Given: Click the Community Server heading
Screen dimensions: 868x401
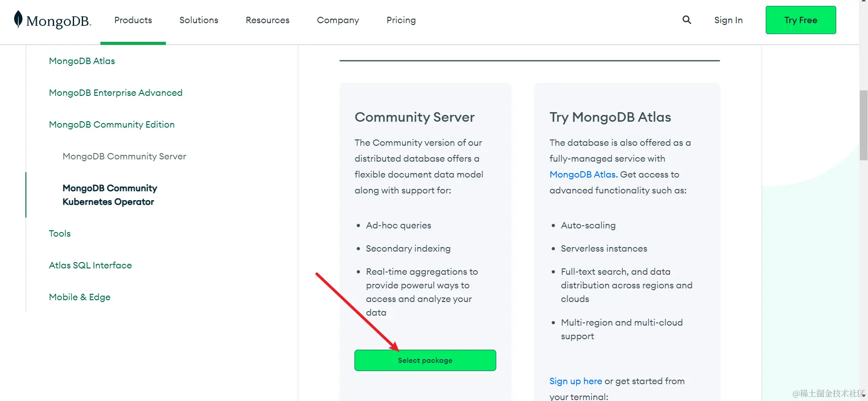Looking at the screenshot, I should [x=414, y=117].
